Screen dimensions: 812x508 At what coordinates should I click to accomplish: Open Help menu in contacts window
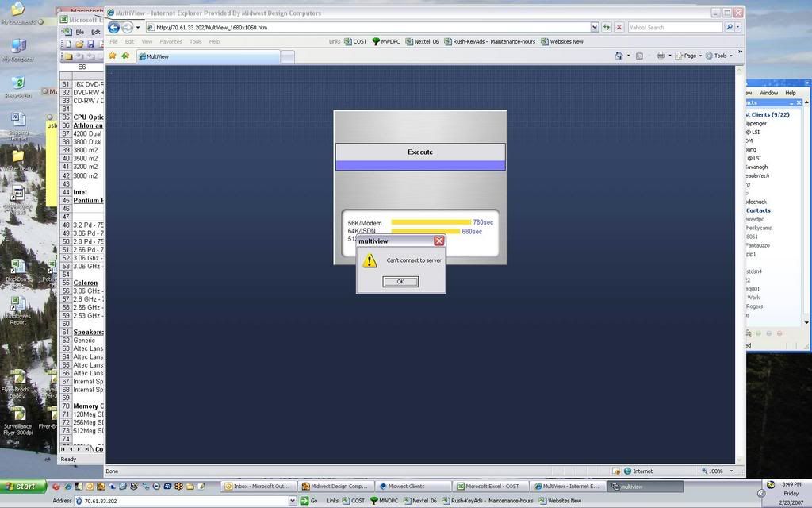(791, 93)
